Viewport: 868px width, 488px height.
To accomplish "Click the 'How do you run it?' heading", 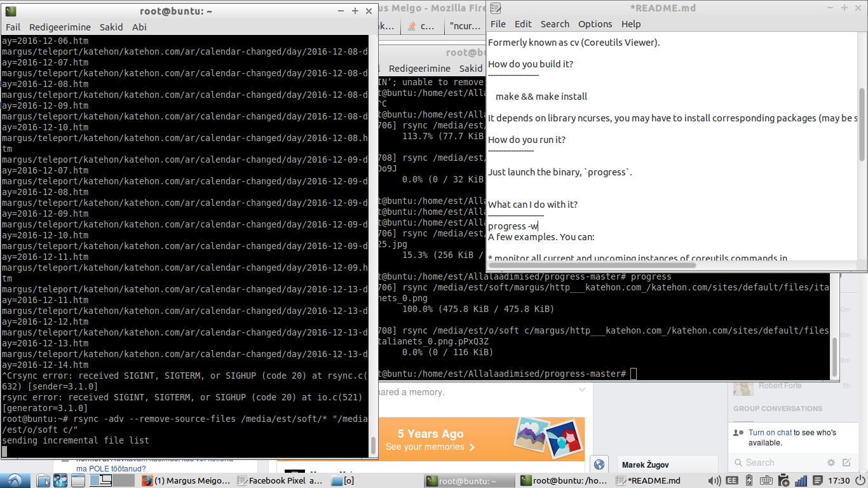I will pyautogui.click(x=527, y=140).
